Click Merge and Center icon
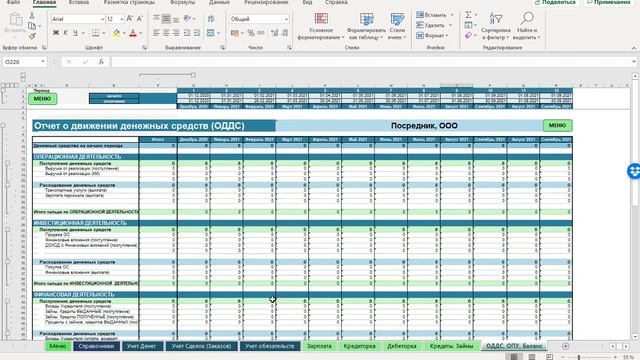Image resolution: width=640 pixels, height=360 pixels. point(211,33)
